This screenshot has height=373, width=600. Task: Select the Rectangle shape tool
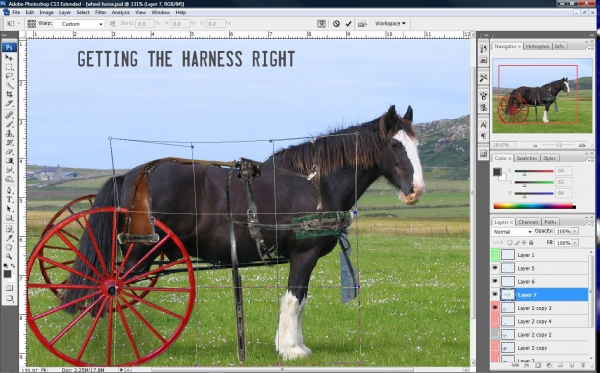click(9, 218)
